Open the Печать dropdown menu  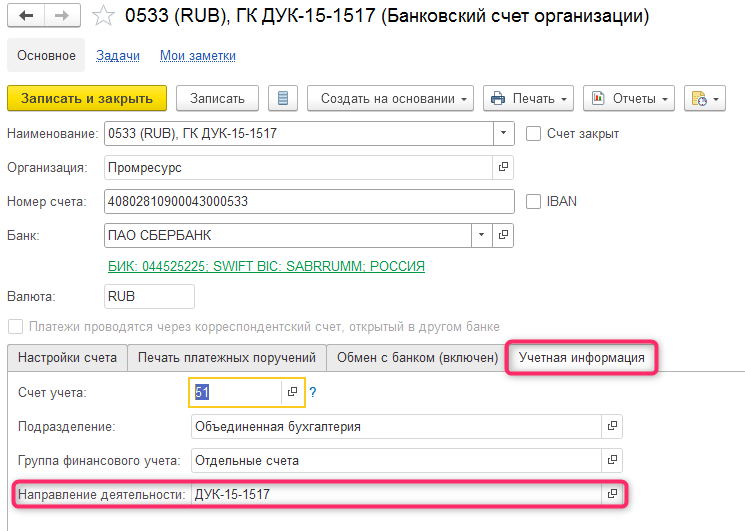tap(528, 98)
